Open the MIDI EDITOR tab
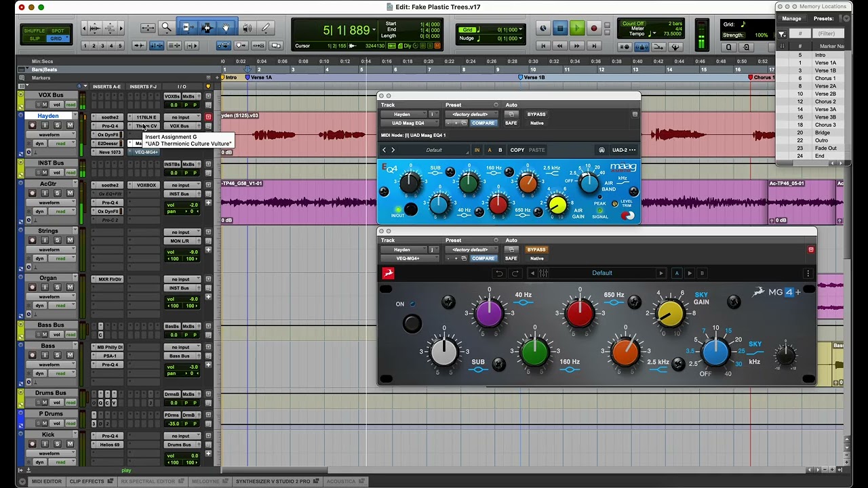 [47, 481]
